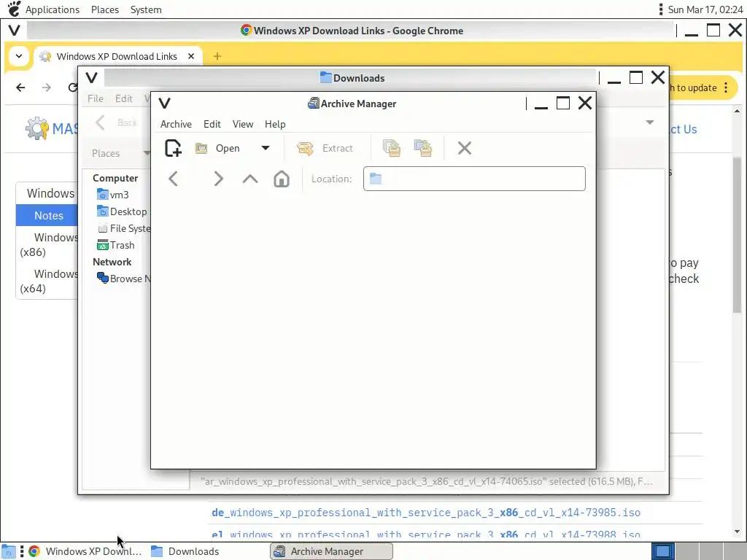This screenshot has width=747, height=560.
Task: Open the System menu
Action: [146, 9]
